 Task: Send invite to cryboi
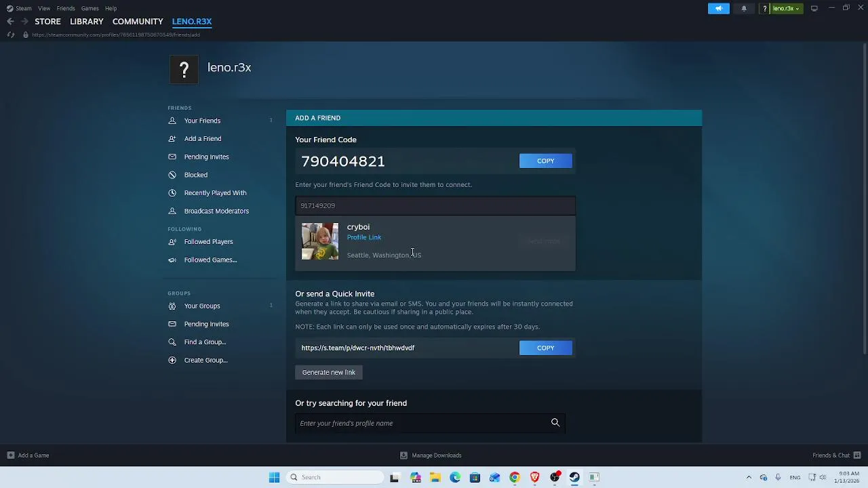point(544,241)
